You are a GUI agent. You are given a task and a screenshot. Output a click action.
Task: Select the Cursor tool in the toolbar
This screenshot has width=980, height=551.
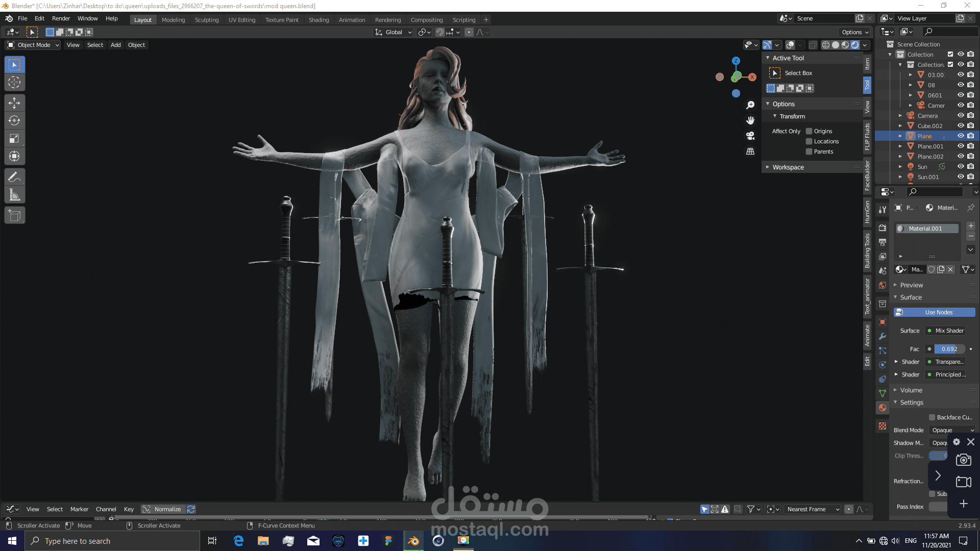coord(14,82)
